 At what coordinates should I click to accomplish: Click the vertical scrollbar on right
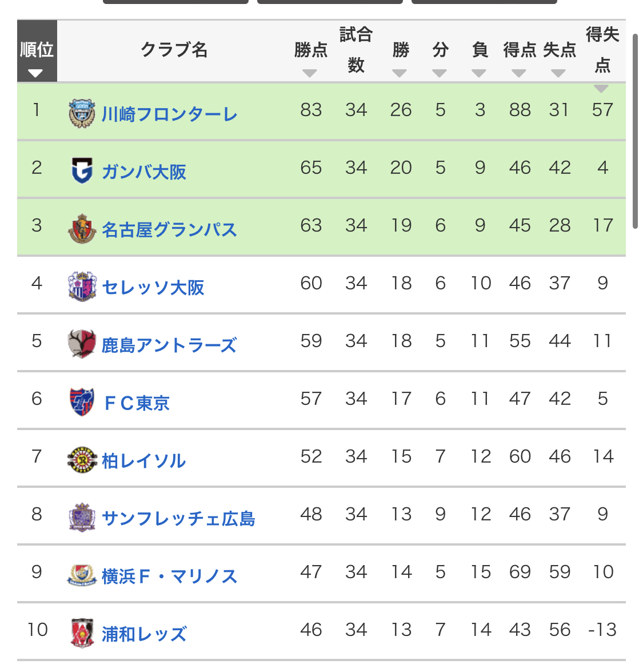[635, 132]
